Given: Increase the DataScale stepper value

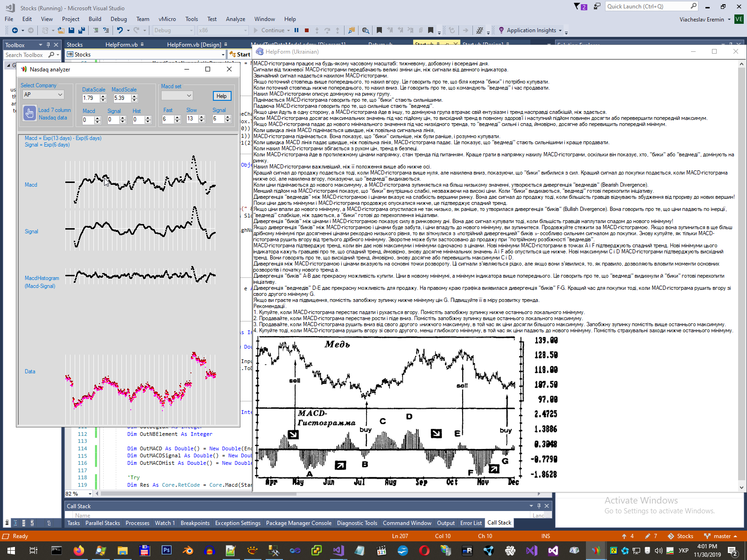Looking at the screenshot, I should [x=103, y=96].
